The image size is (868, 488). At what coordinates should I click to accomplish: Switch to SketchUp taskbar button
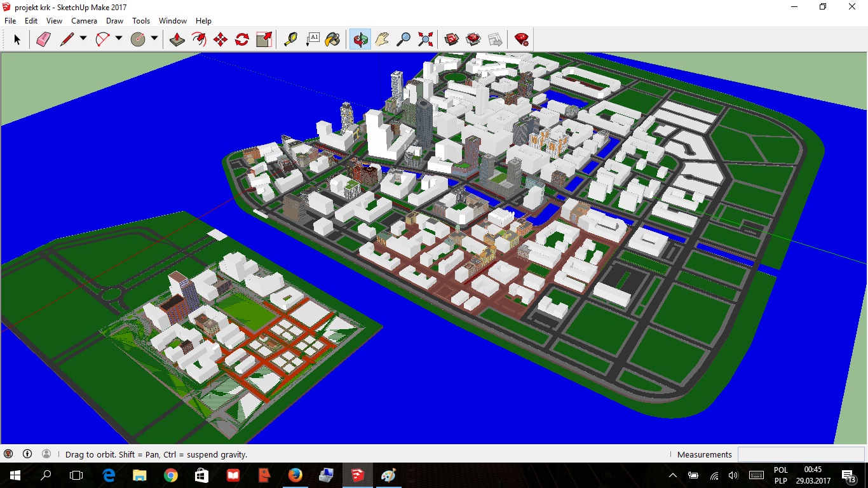(357, 475)
